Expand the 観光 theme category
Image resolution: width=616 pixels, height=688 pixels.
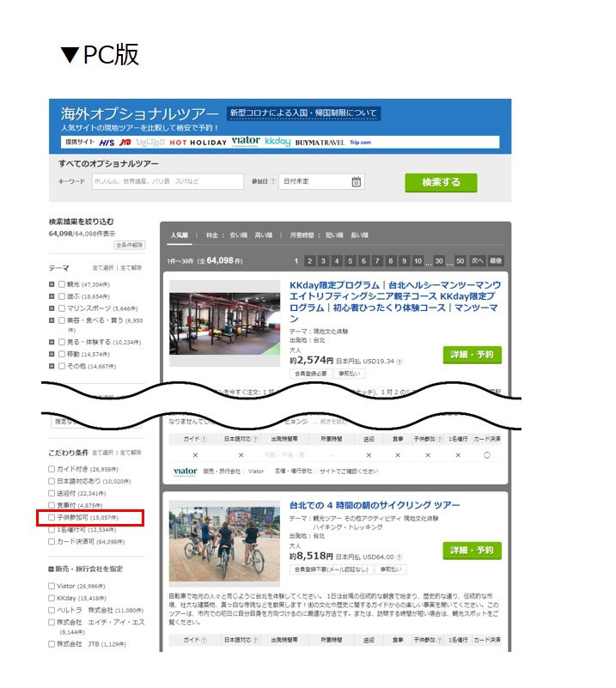click(x=52, y=283)
